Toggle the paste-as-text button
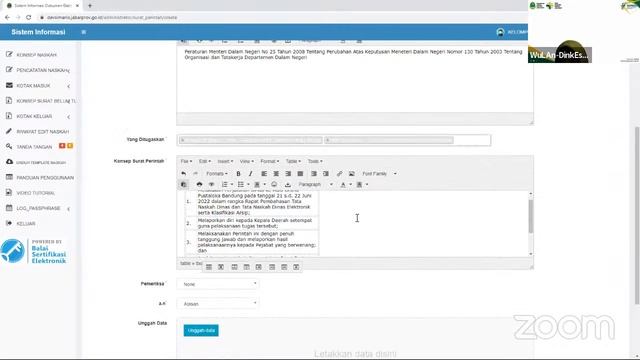 pyautogui.click(x=184, y=184)
